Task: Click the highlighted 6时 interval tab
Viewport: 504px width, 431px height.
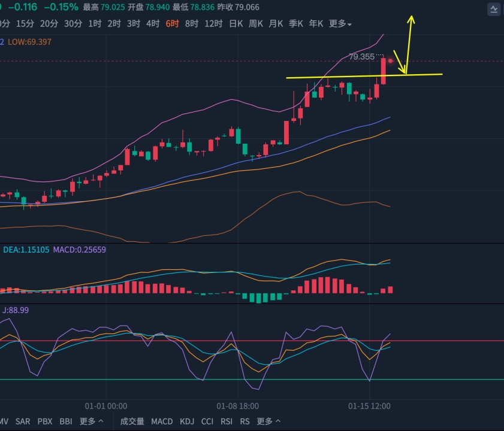Action: pyautogui.click(x=172, y=24)
